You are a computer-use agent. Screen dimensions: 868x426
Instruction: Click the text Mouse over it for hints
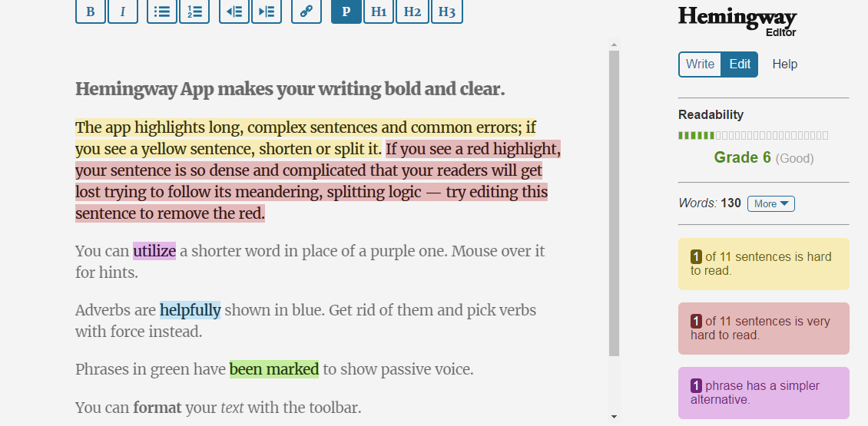pyautogui.click(x=310, y=262)
